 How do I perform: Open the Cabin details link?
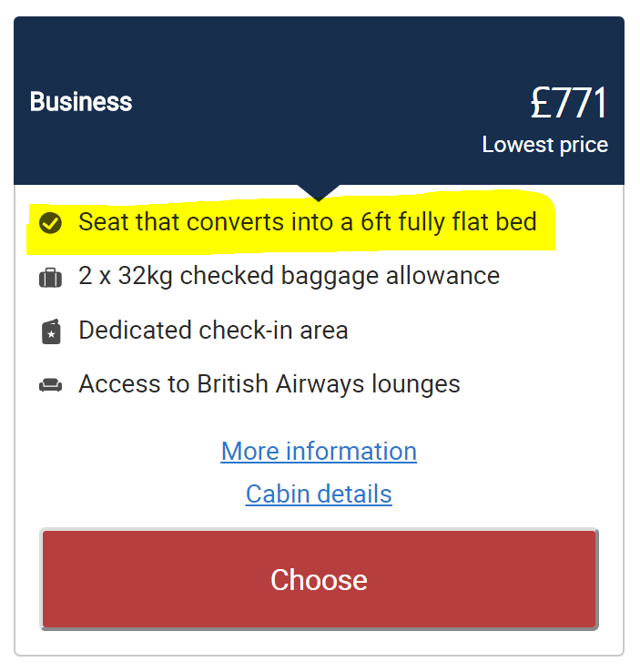click(x=319, y=494)
